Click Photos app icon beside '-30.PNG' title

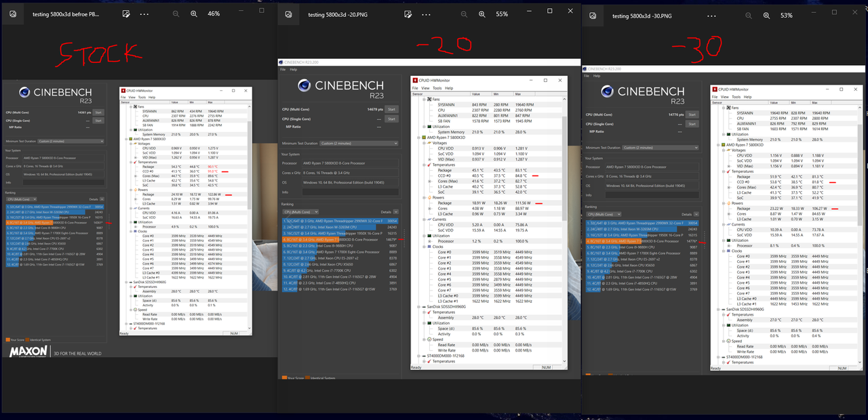594,15
